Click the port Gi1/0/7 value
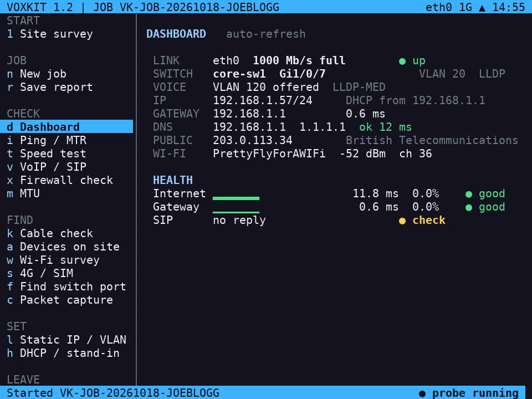The height and width of the screenshot is (399, 532). [x=303, y=74]
